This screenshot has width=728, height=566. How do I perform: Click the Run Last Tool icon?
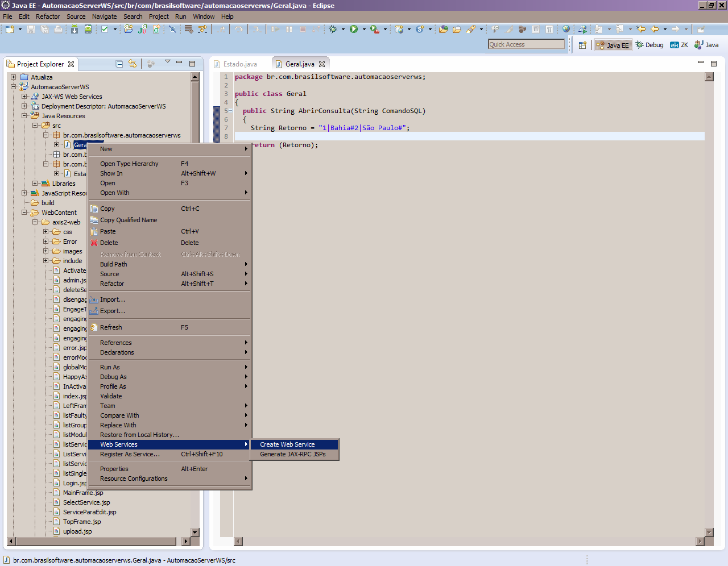[x=374, y=29]
